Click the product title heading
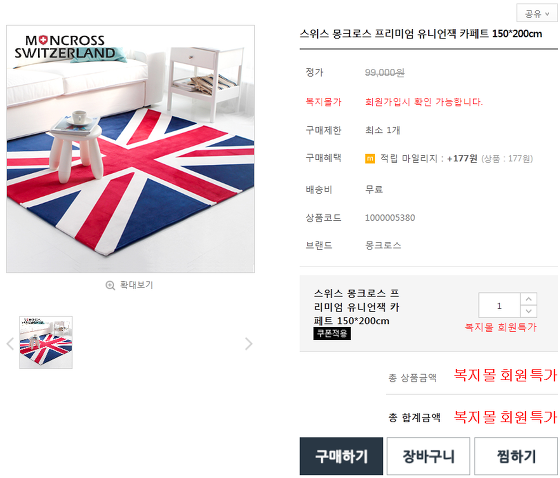This screenshot has width=560, height=478. pos(421,34)
